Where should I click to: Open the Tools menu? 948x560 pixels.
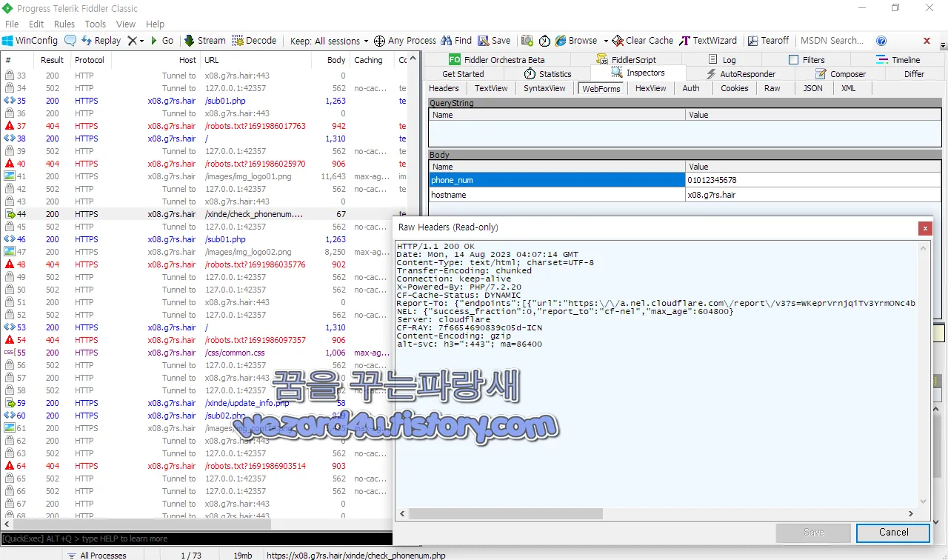coord(96,24)
